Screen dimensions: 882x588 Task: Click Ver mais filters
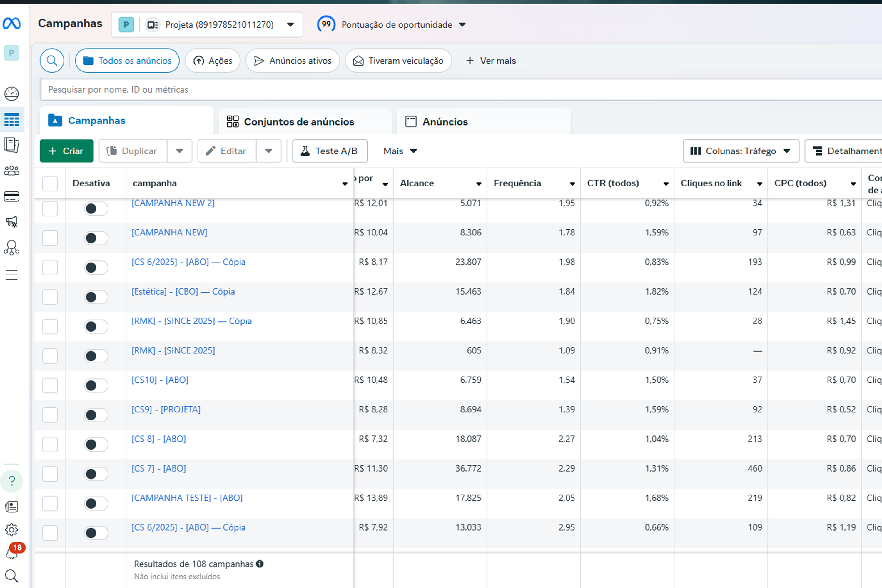(x=490, y=61)
